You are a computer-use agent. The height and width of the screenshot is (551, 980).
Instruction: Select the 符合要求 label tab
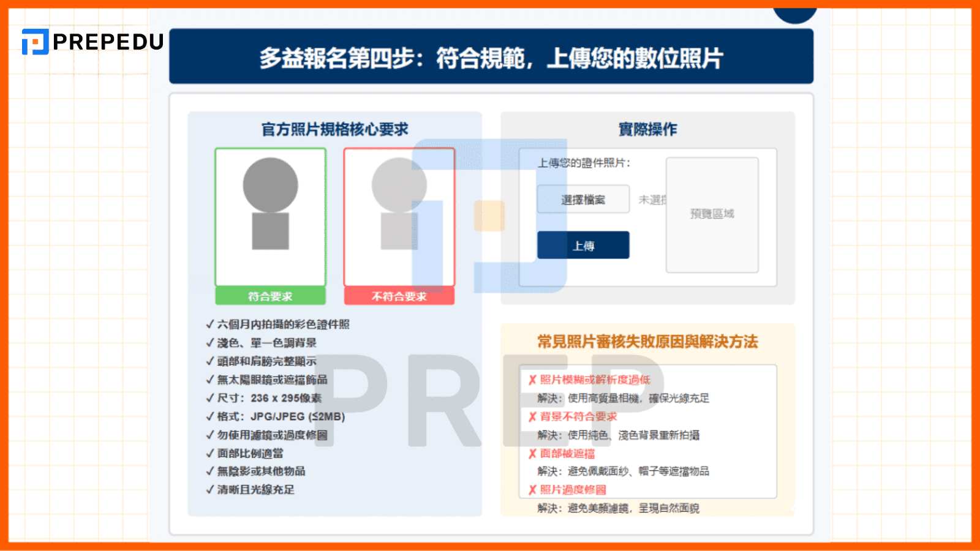tap(270, 296)
